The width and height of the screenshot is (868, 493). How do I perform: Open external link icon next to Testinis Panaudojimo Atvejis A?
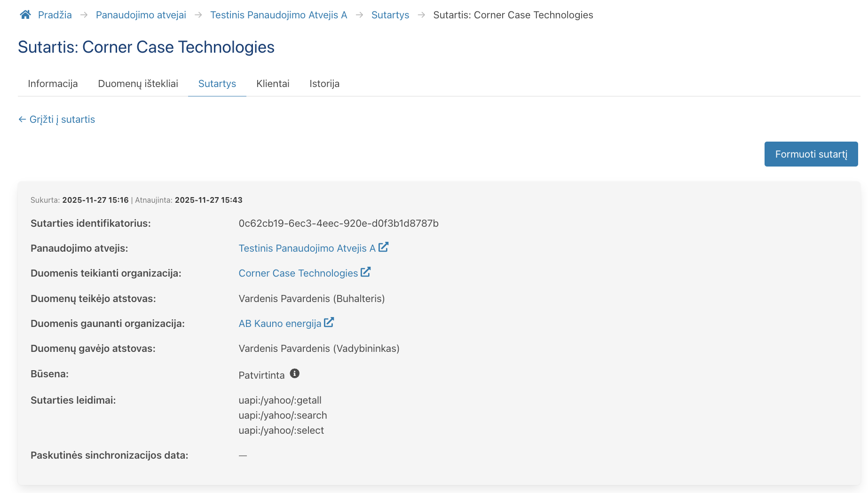384,247
